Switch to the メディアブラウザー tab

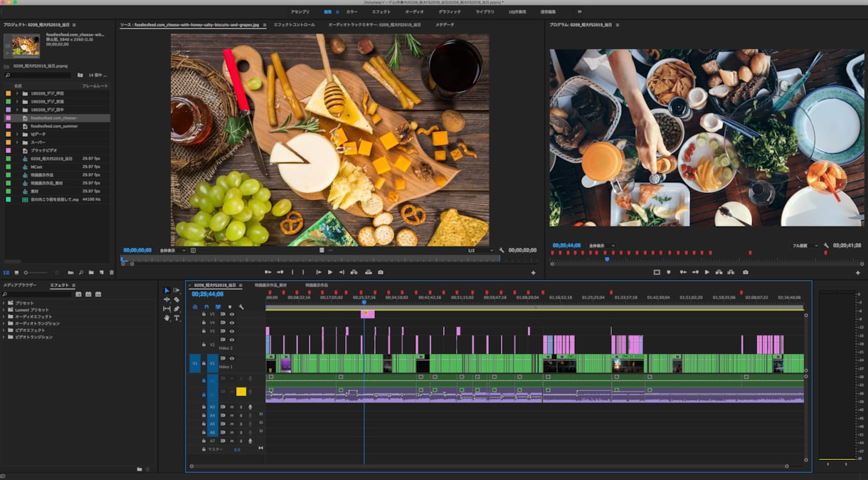[x=20, y=285]
